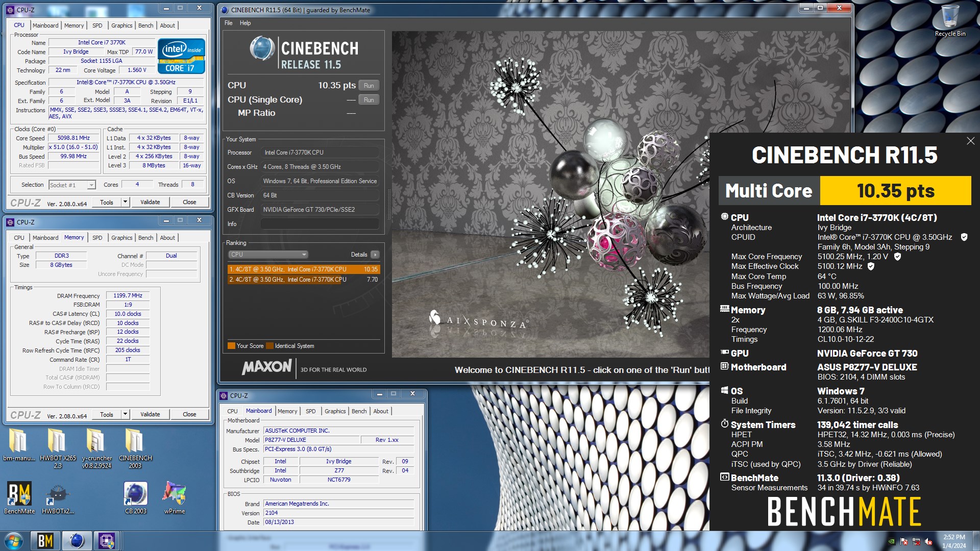Click the Show desktop strip beside clock
980x551 pixels.
(976, 541)
